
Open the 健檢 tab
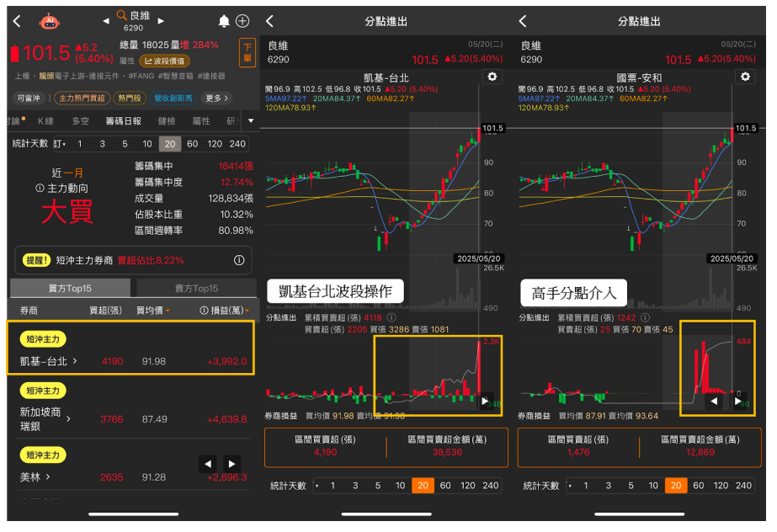click(167, 121)
